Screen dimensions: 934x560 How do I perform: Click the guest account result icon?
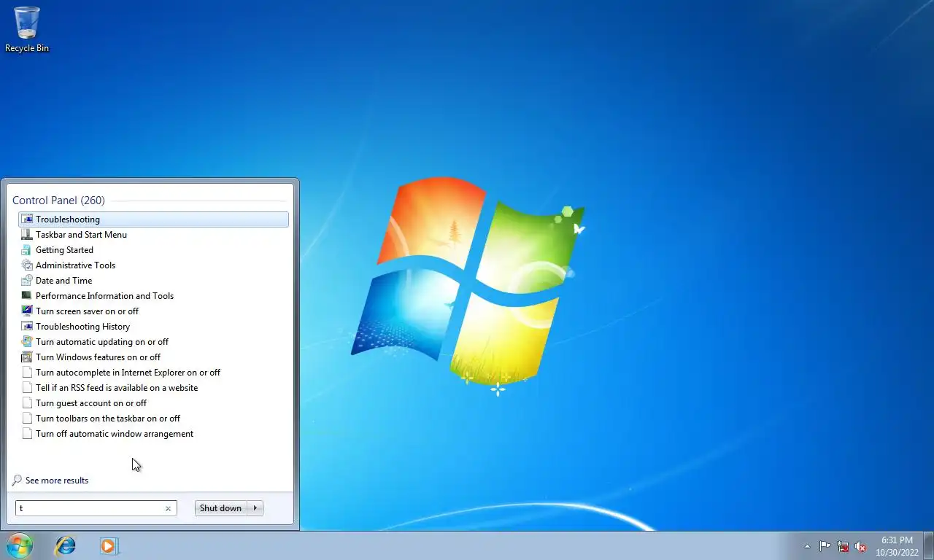27,403
